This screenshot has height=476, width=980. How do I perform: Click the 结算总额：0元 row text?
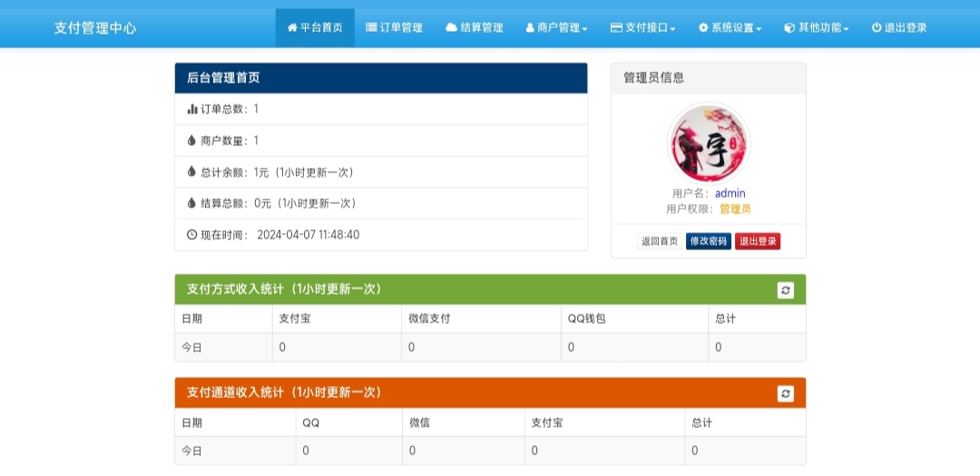pyautogui.click(x=279, y=203)
